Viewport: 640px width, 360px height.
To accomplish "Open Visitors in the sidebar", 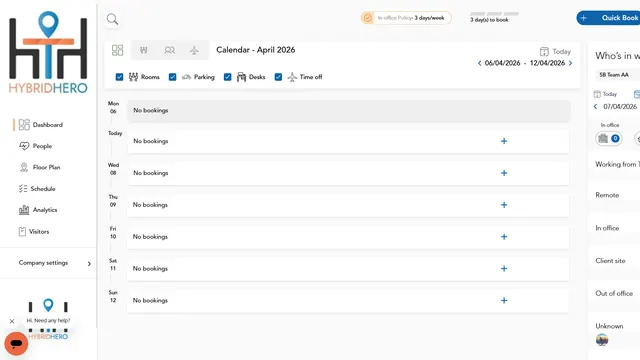I will 39,231.
